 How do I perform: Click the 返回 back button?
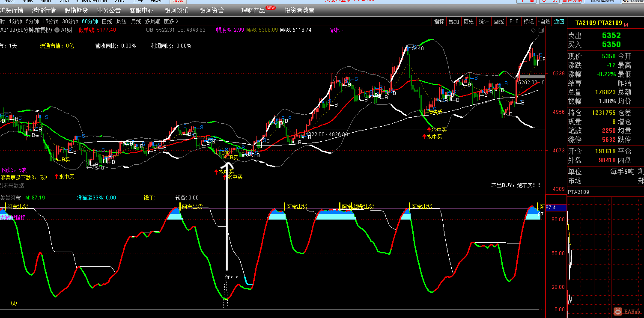click(559, 21)
